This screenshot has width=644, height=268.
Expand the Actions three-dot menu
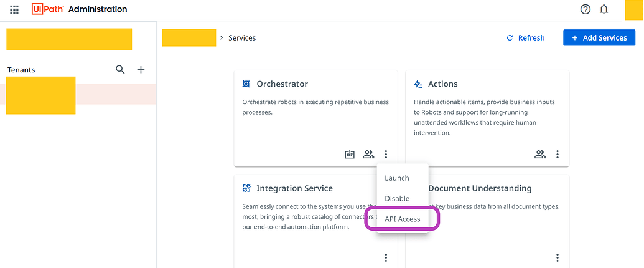pyautogui.click(x=558, y=155)
